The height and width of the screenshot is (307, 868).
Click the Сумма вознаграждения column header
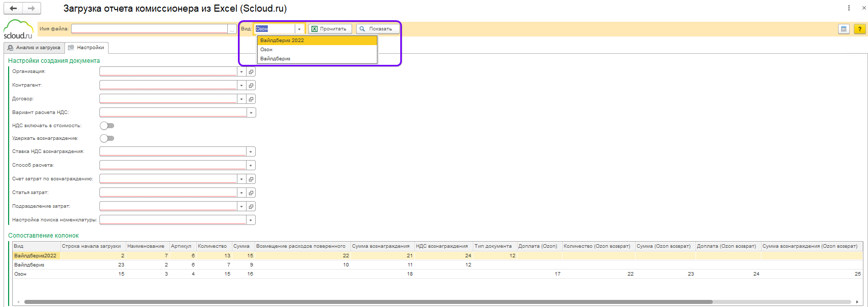tap(383, 246)
